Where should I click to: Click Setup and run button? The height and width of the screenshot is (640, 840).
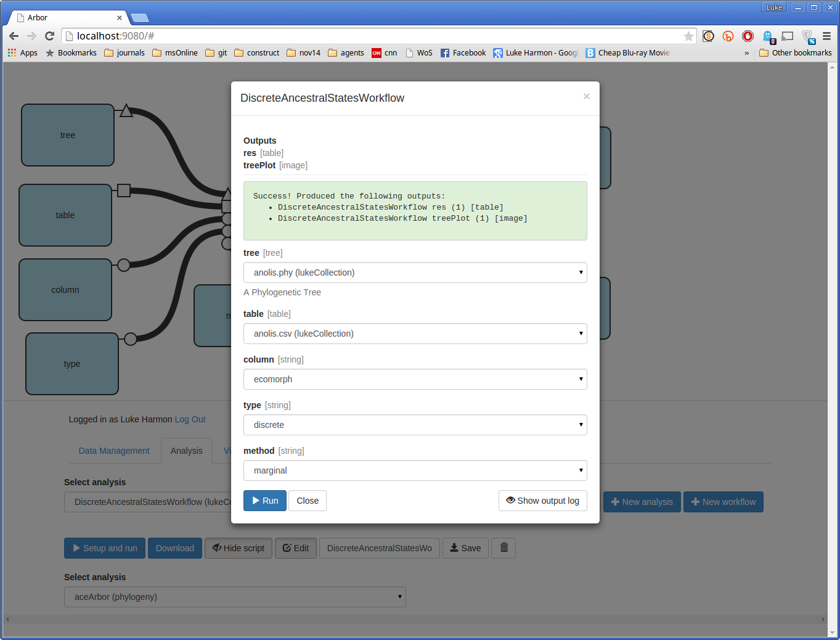click(x=105, y=548)
